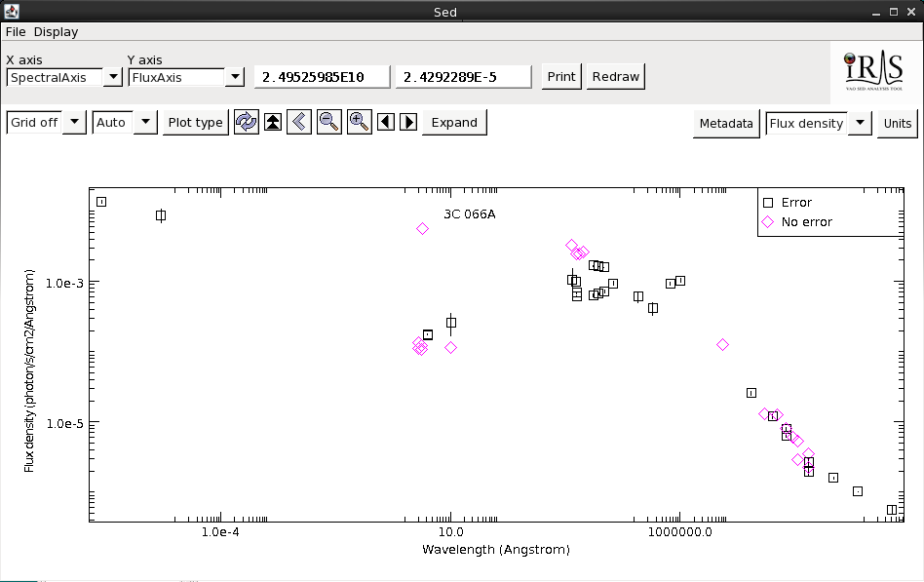Open the X axis SpectralAxis dropdown
924x582 pixels.
point(113,77)
